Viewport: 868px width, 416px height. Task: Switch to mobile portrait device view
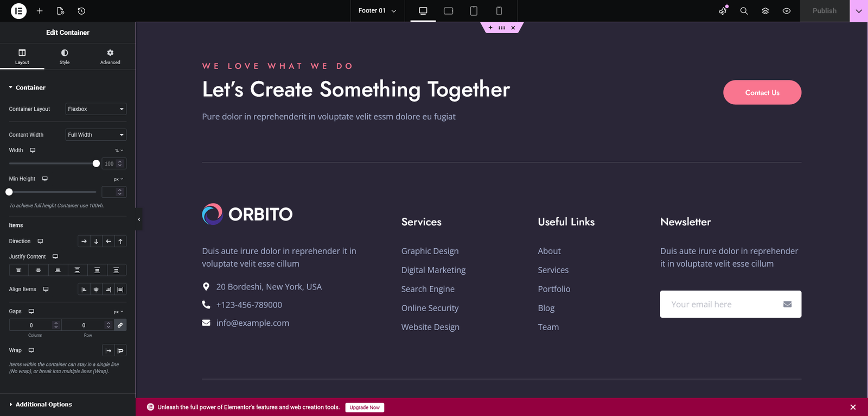499,11
